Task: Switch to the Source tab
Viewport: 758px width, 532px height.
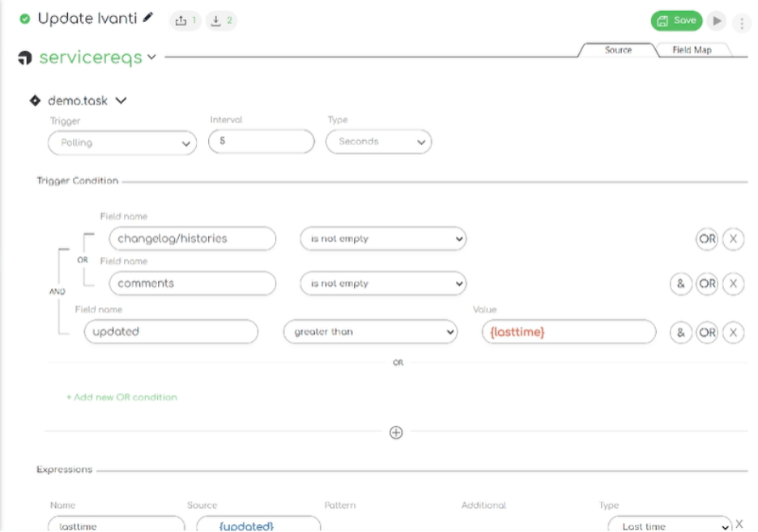Action: 618,49
